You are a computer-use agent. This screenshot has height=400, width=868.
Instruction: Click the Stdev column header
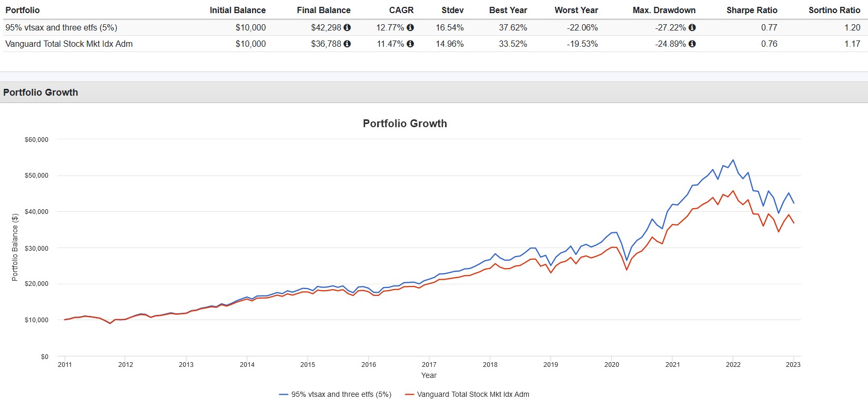[452, 10]
